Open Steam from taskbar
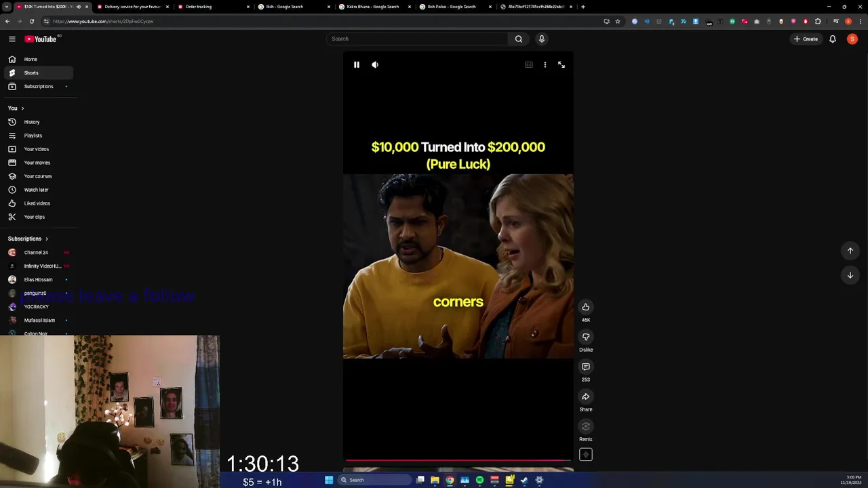Screen dimensions: 868x488 click(x=524, y=480)
